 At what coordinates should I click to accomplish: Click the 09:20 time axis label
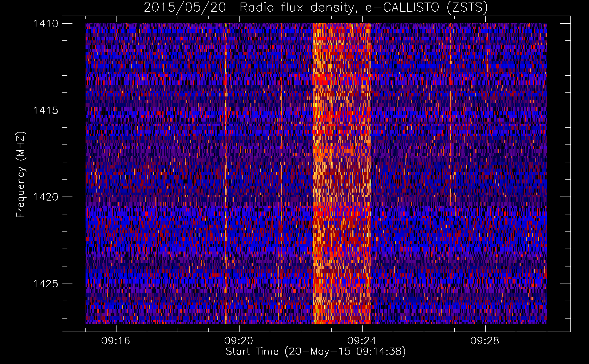point(239,341)
